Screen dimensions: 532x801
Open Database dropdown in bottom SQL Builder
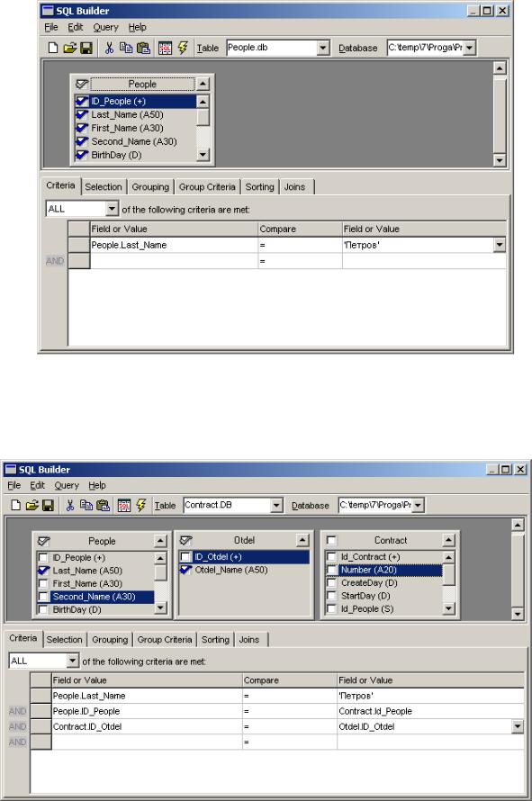click(418, 505)
